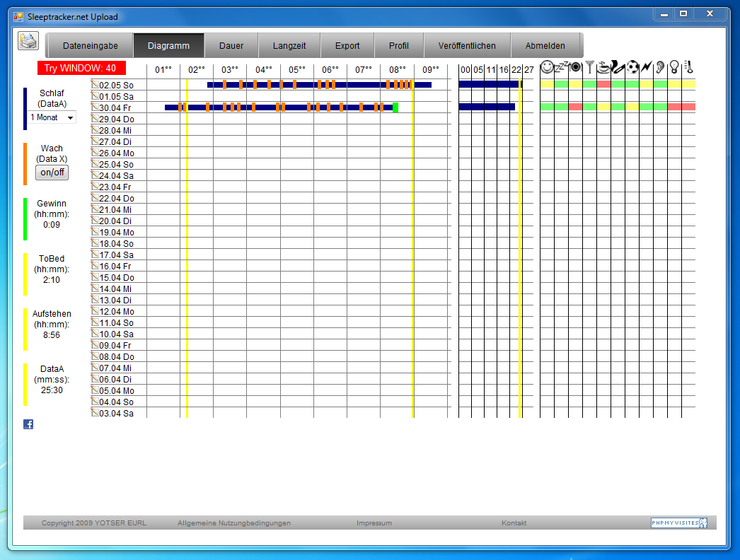Click the cocktail glass alcohol icon

pyautogui.click(x=589, y=67)
